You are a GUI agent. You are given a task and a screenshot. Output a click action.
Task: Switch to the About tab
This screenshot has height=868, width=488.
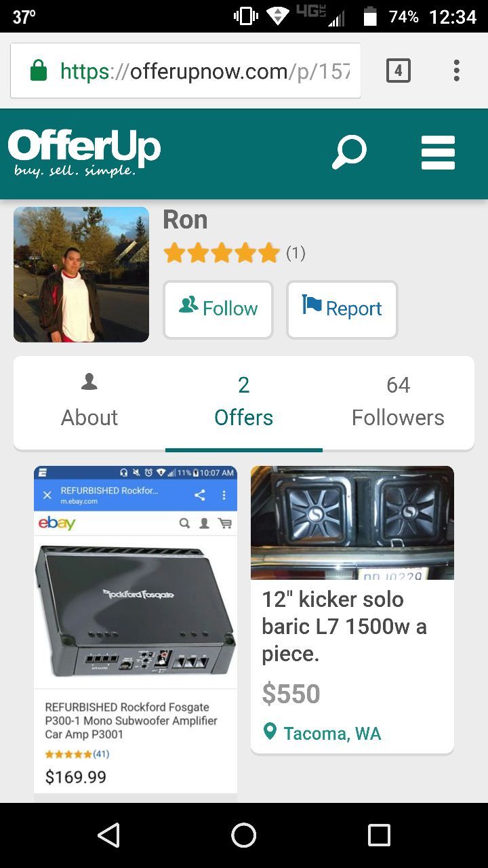89,402
